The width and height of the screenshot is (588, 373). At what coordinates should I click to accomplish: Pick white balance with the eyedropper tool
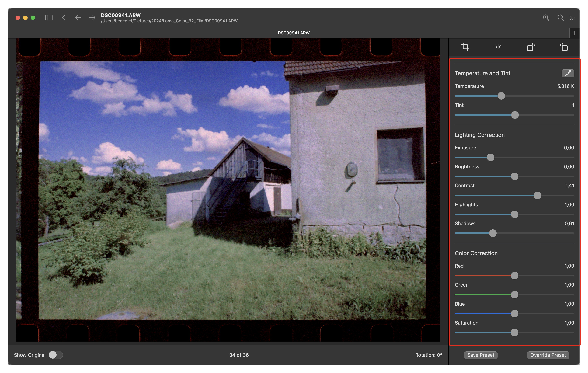coord(568,73)
